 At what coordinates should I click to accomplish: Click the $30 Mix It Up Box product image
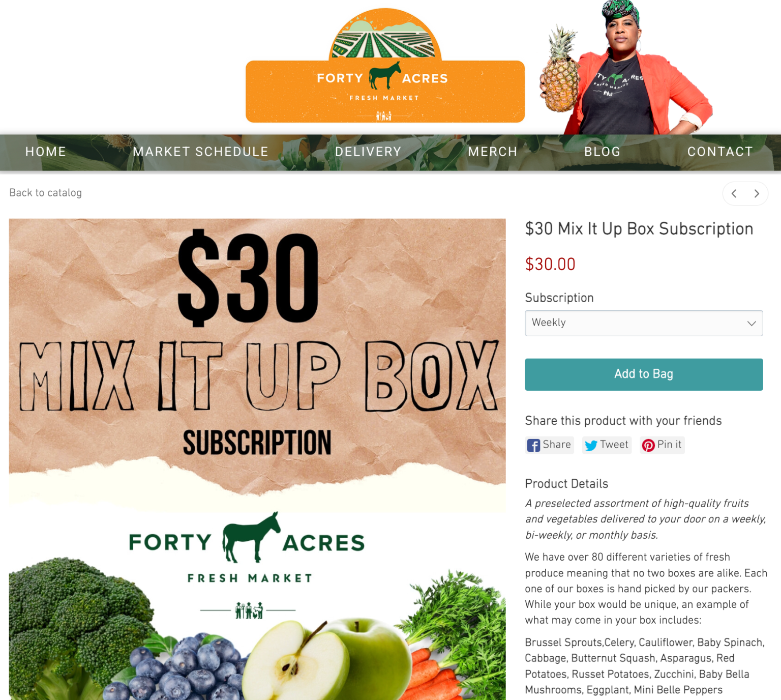[257, 459]
